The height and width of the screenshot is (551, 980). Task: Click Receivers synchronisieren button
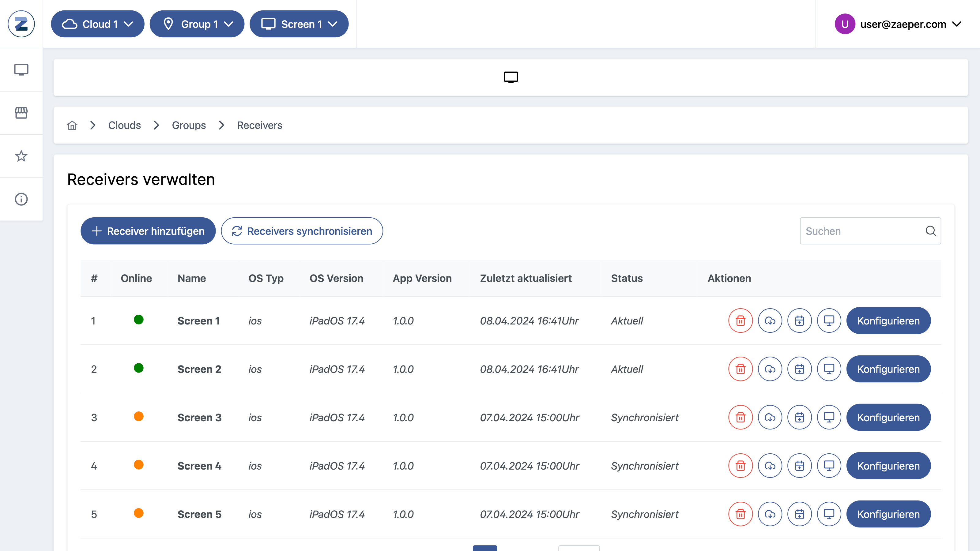point(302,231)
